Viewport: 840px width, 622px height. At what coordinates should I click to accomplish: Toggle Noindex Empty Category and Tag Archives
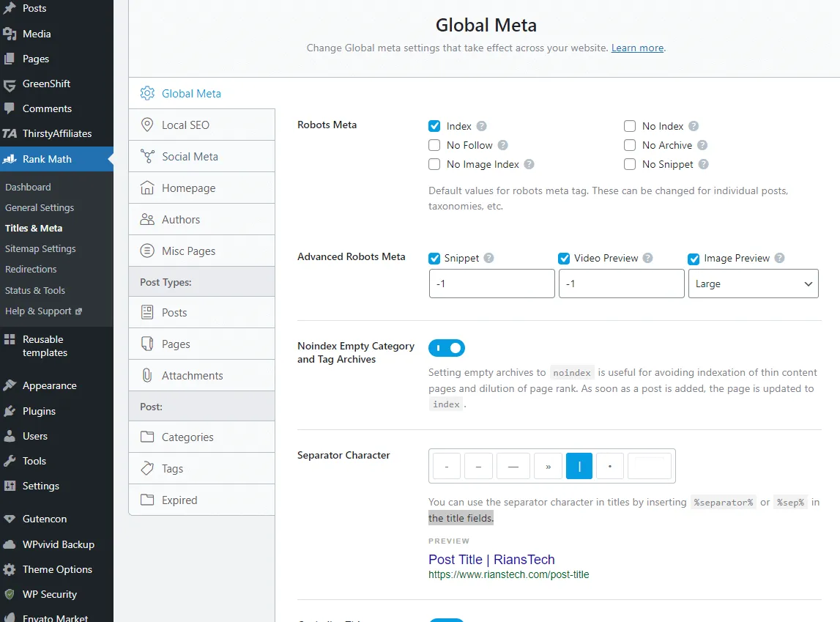pyautogui.click(x=447, y=347)
